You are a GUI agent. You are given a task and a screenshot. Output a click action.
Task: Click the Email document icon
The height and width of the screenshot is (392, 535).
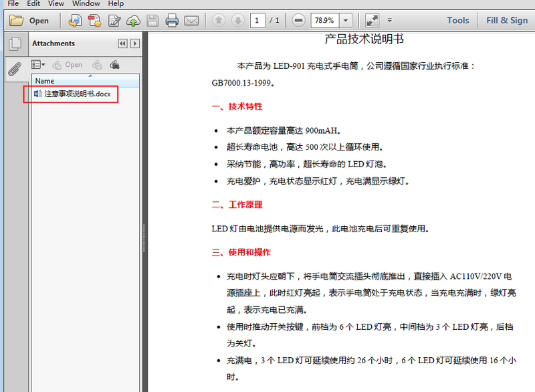191,21
